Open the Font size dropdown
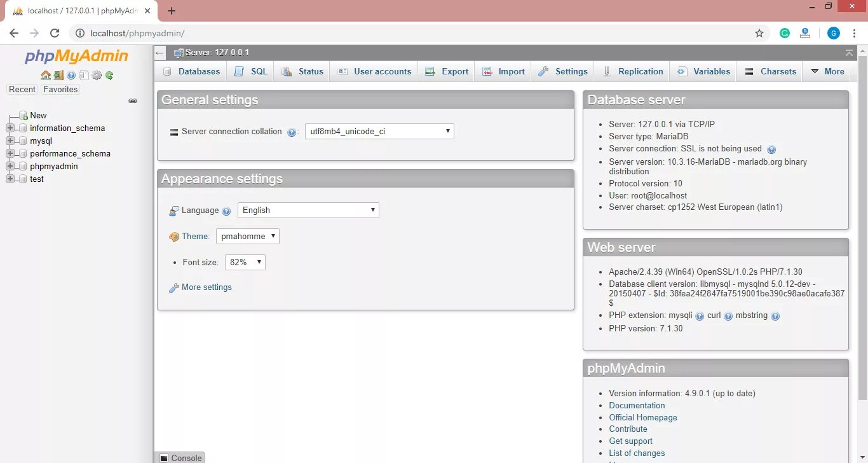The image size is (868, 463). [245, 262]
